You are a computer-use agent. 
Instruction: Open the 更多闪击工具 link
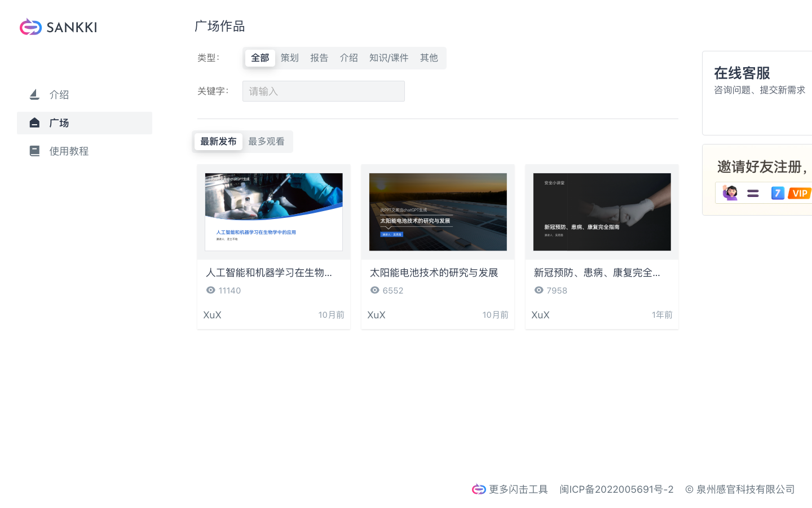point(517,489)
